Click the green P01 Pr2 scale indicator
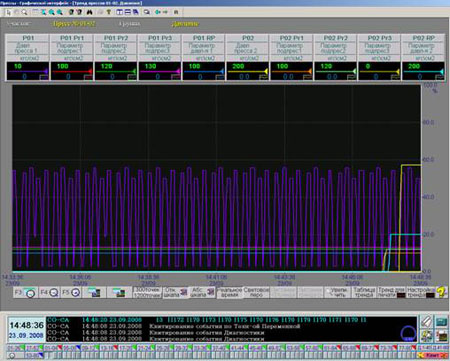 pos(116,71)
